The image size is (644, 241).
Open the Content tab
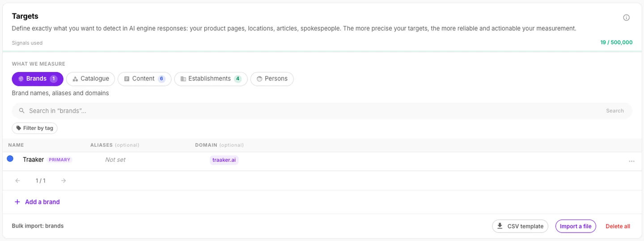(x=144, y=79)
